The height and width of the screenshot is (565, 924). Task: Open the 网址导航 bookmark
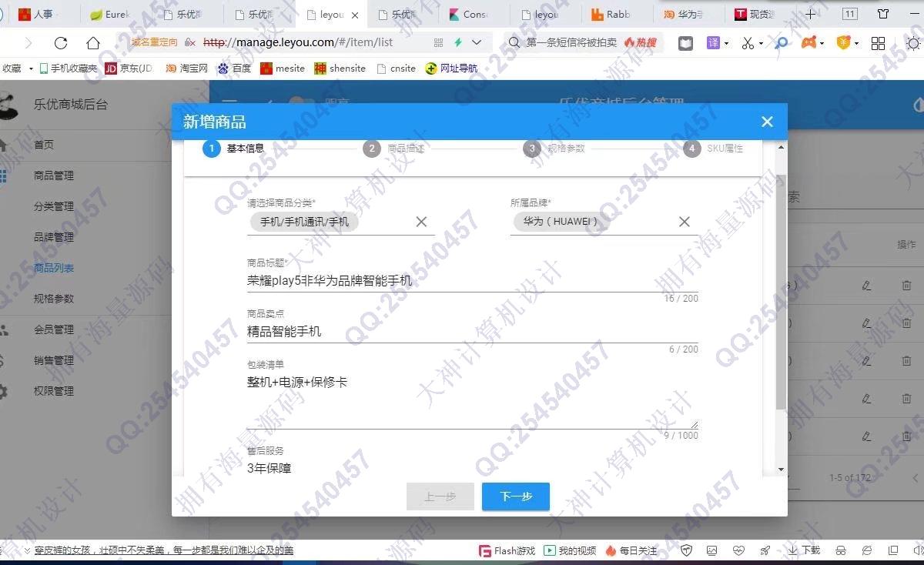pyautogui.click(x=451, y=69)
